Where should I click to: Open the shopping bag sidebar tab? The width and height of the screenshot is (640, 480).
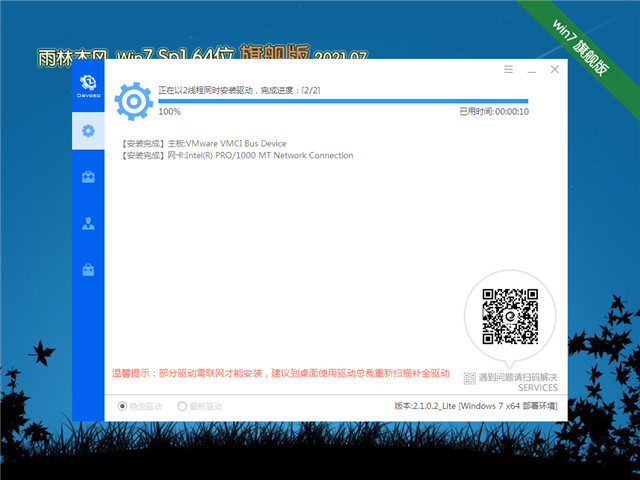88,269
